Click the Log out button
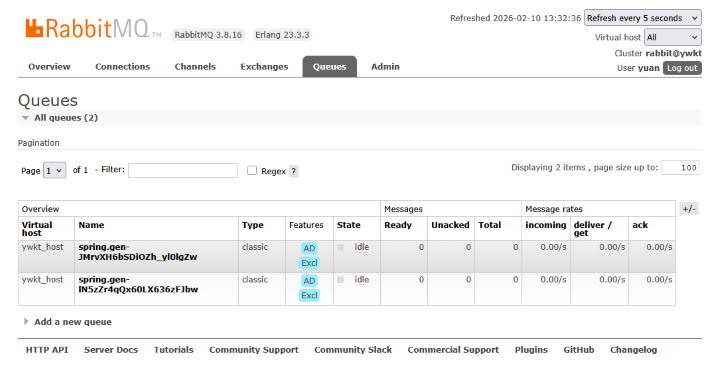Image resolution: width=720 pixels, height=378 pixels. click(x=682, y=68)
